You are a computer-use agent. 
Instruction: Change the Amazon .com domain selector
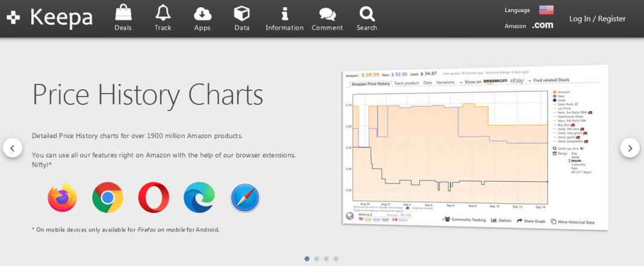[543, 25]
